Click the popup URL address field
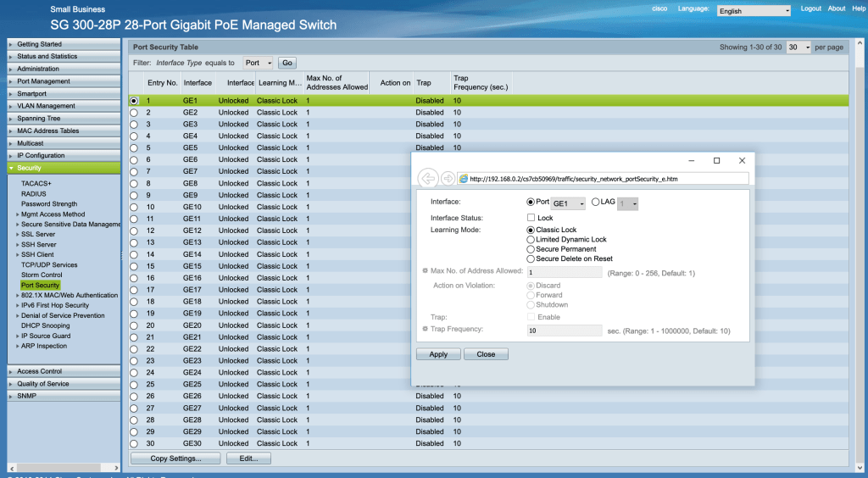 [606, 179]
